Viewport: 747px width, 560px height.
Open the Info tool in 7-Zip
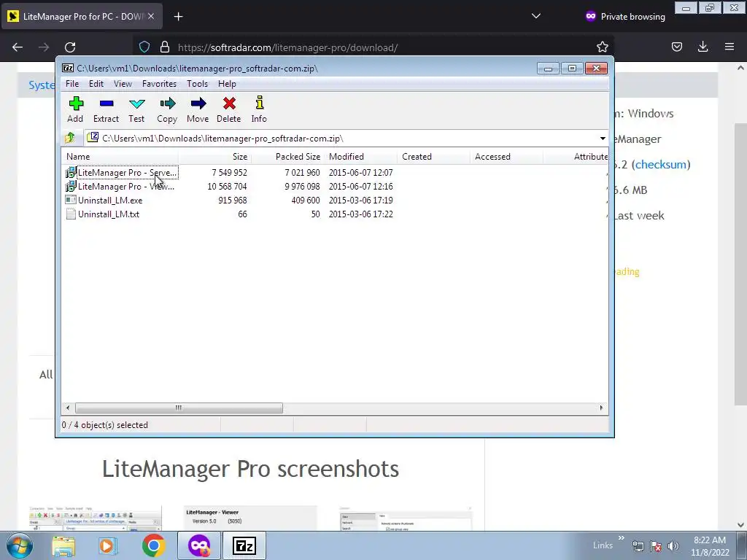[x=259, y=109]
